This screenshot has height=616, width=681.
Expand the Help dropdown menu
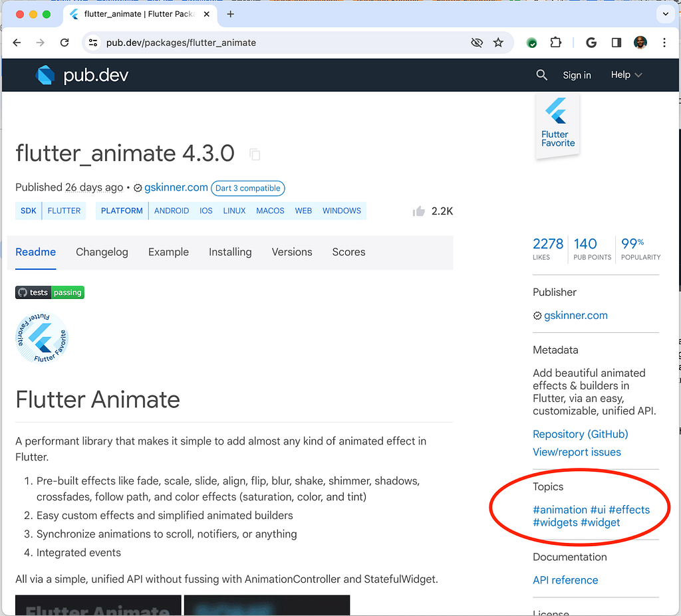626,74
